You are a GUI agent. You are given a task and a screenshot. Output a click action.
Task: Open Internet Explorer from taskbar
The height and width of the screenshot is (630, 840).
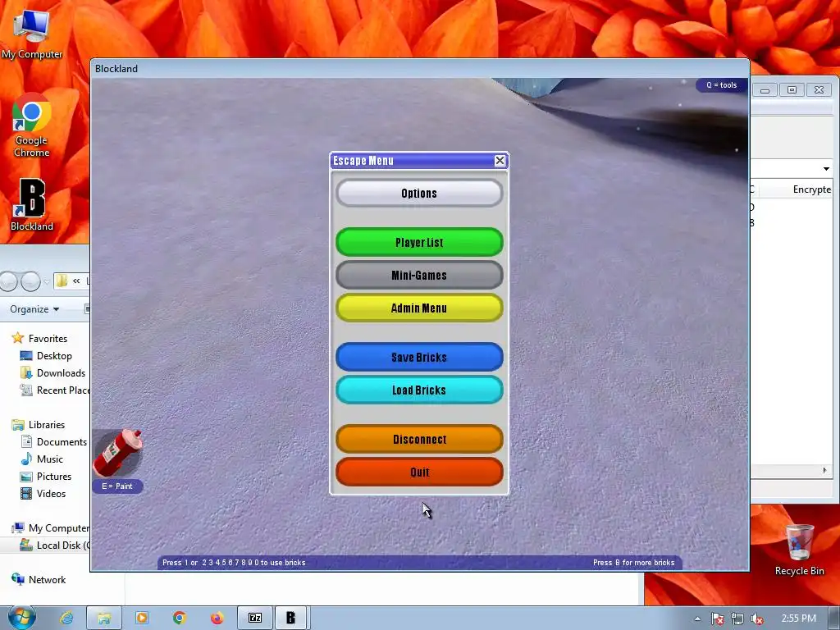(66, 618)
